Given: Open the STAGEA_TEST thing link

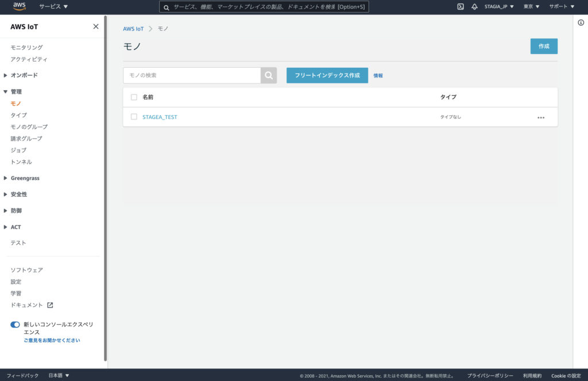Looking at the screenshot, I should pyautogui.click(x=160, y=117).
